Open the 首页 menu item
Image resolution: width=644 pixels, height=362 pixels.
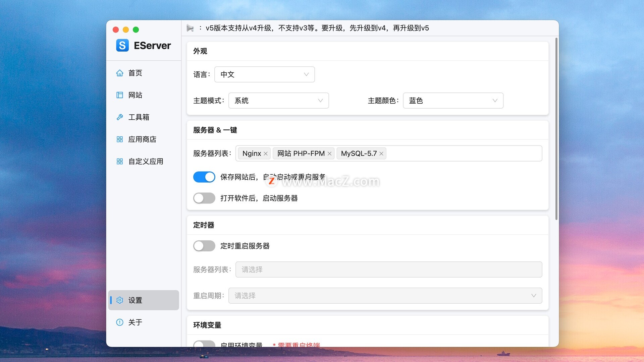coord(135,73)
